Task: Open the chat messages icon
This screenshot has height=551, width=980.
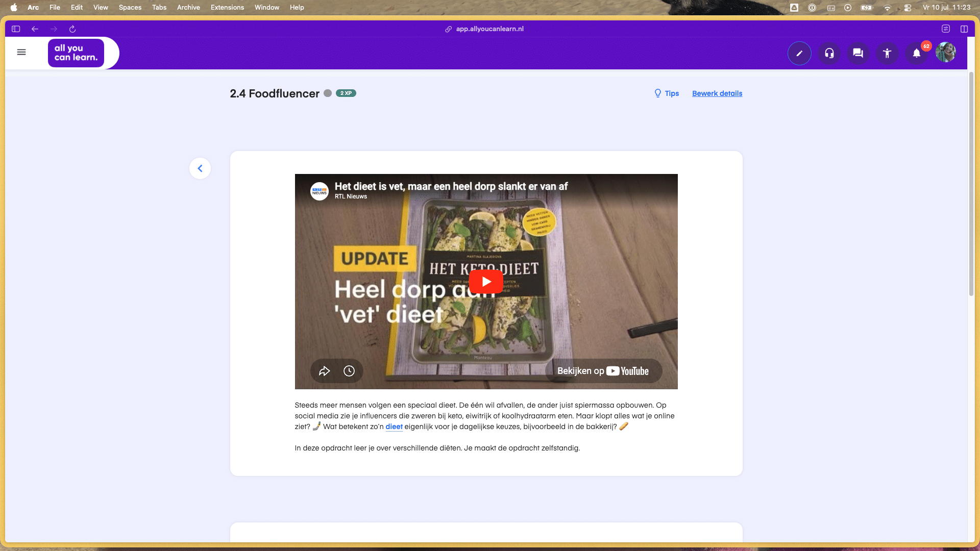Action: coord(858,53)
